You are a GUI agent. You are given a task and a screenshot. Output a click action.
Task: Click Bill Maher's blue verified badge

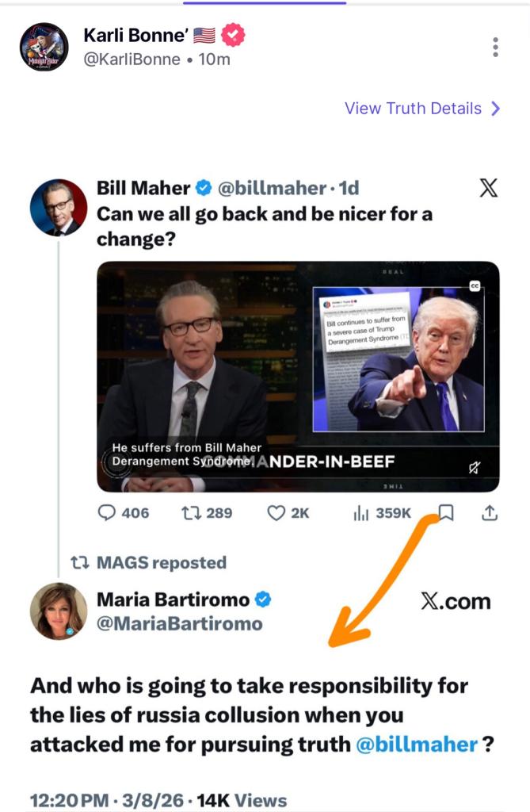pos(204,188)
